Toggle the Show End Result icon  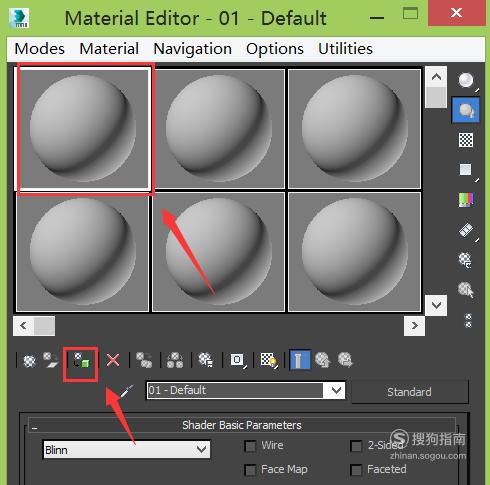300,360
